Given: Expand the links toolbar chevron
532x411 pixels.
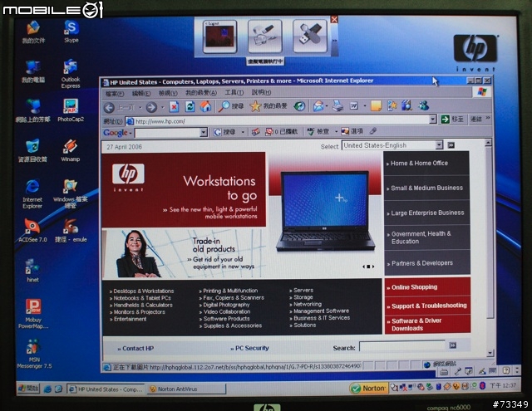Looking at the screenshot, I should point(488,118).
